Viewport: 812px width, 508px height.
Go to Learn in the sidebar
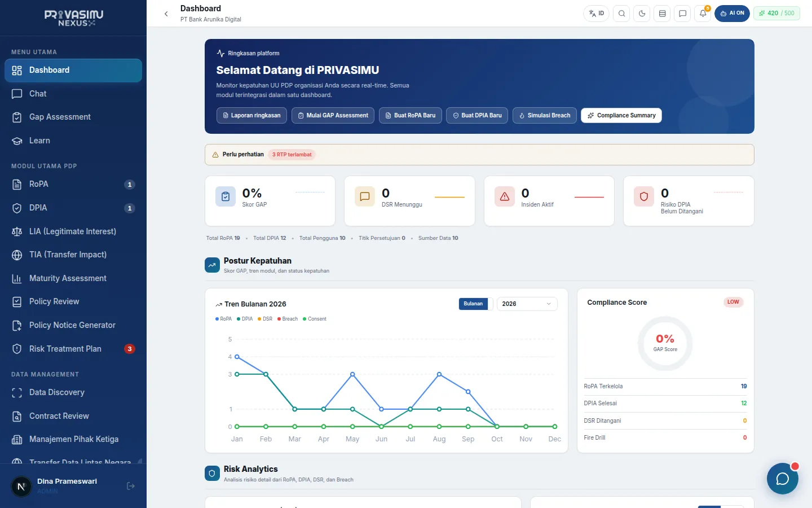[73, 141]
